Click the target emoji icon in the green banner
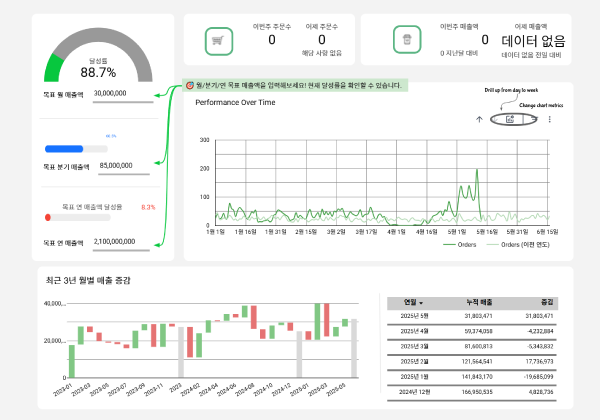Screen dimensions: 600x420 [x=190, y=86]
